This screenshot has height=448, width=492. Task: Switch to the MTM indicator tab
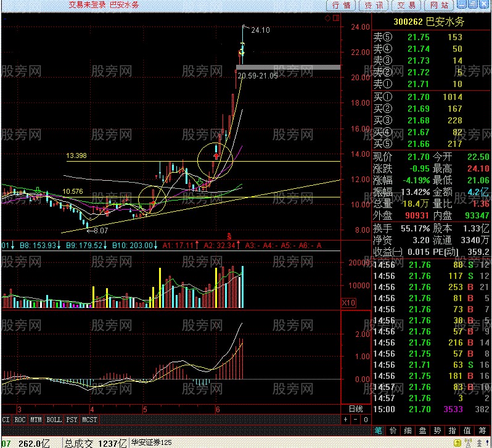[36, 420]
